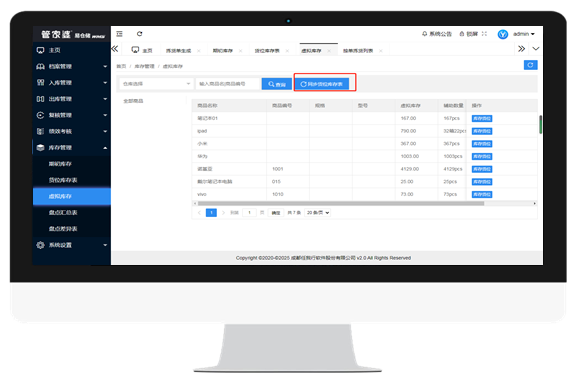Close the 按单拣货列表 tab

(381, 51)
